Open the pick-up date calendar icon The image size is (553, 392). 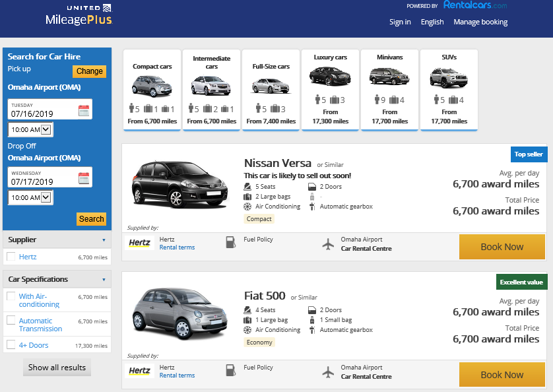point(84,110)
